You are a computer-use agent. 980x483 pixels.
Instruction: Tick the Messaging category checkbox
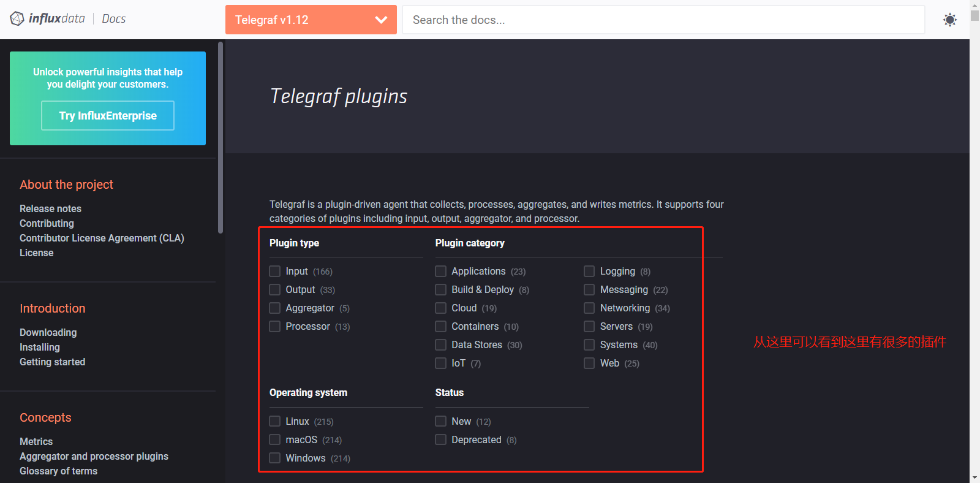pos(589,289)
